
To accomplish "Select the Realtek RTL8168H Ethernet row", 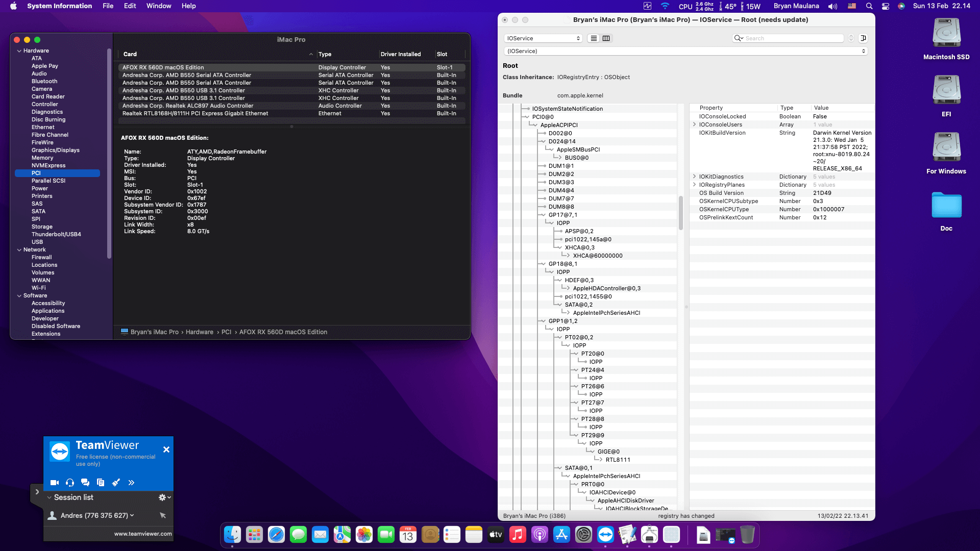I will coord(291,113).
